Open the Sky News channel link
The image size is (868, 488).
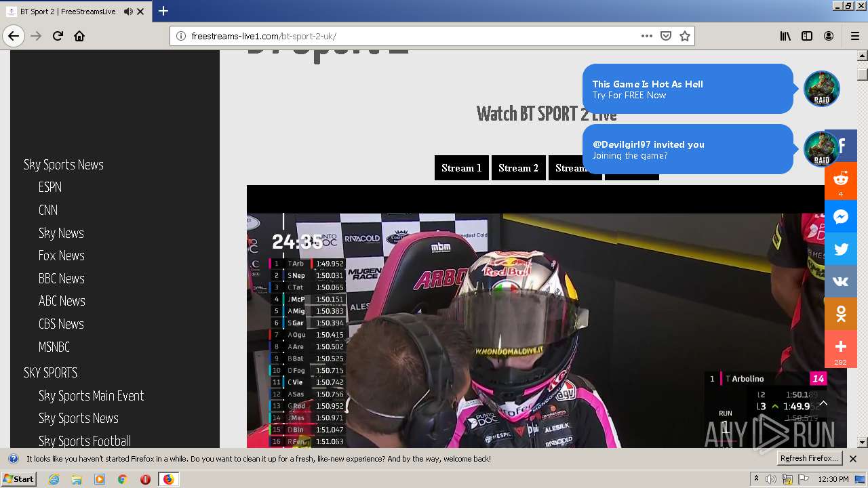(61, 233)
